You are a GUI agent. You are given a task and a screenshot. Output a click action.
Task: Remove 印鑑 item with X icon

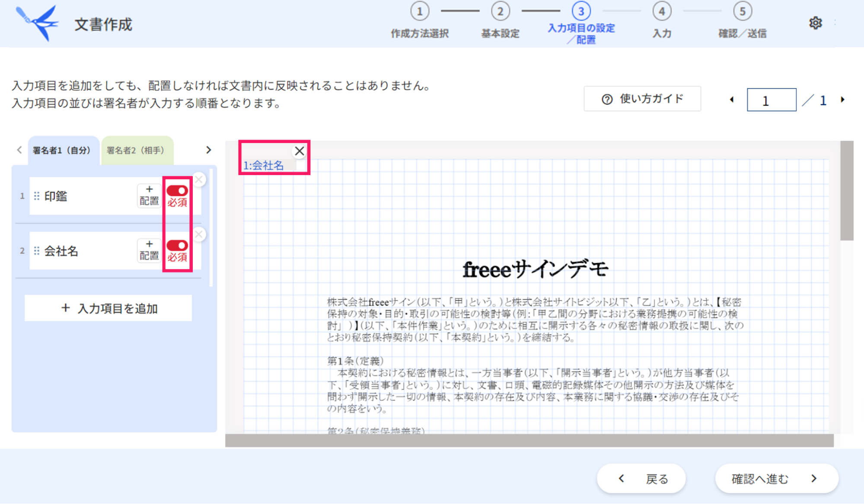pyautogui.click(x=199, y=179)
